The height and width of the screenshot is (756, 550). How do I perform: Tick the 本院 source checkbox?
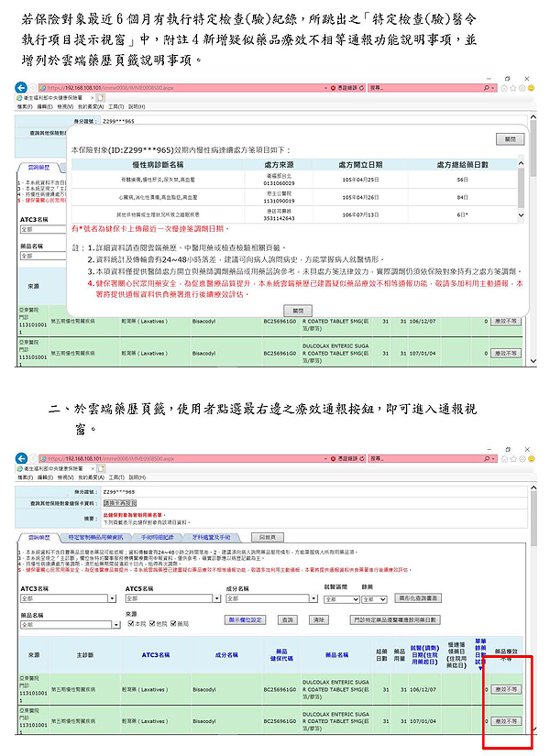131,623
